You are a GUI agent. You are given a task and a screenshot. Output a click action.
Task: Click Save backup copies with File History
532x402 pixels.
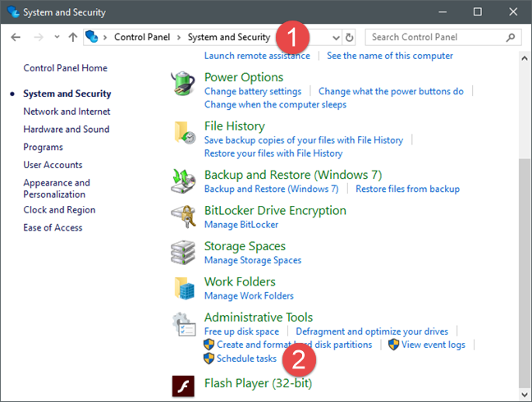click(x=304, y=140)
